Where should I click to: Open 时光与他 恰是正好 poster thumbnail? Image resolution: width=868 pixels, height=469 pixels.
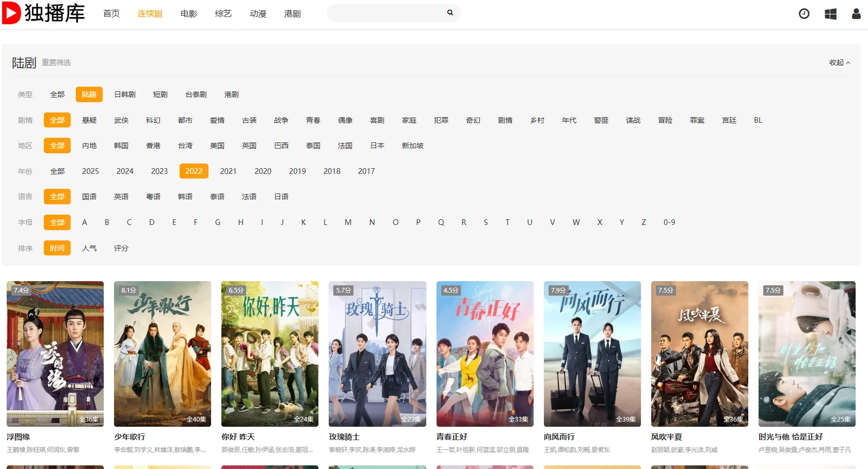[x=807, y=354]
